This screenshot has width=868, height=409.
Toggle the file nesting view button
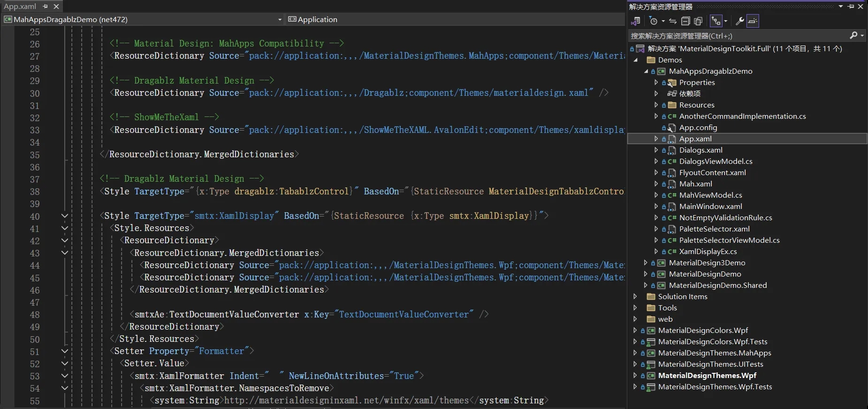716,21
